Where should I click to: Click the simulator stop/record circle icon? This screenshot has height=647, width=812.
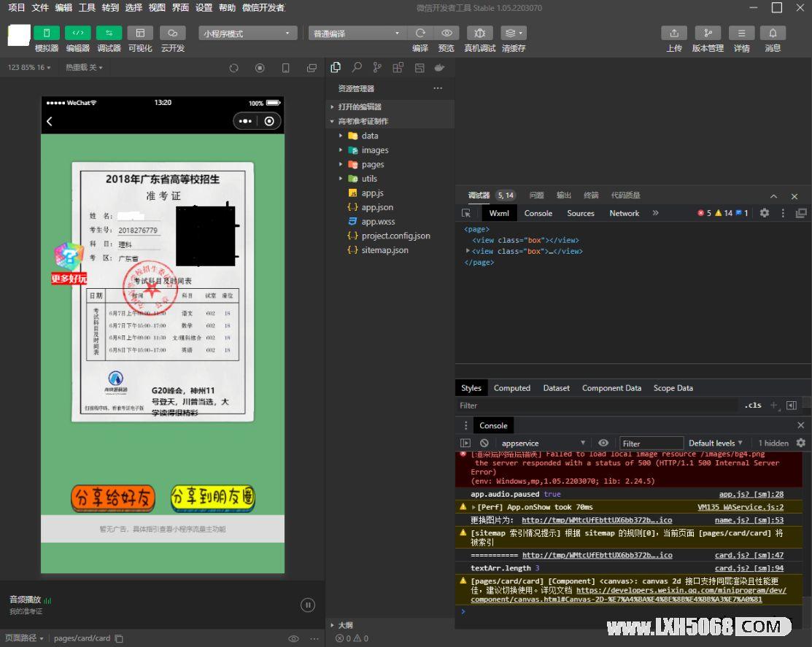pyautogui.click(x=260, y=68)
